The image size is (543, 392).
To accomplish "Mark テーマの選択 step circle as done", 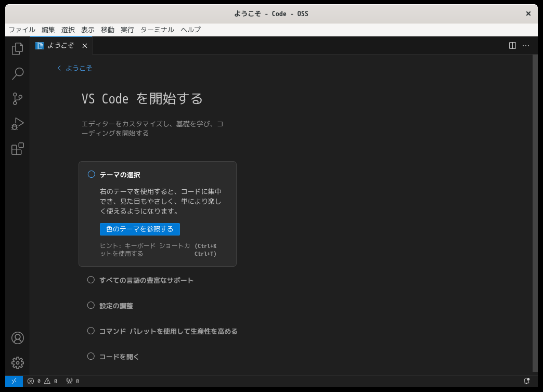I will tap(91, 174).
